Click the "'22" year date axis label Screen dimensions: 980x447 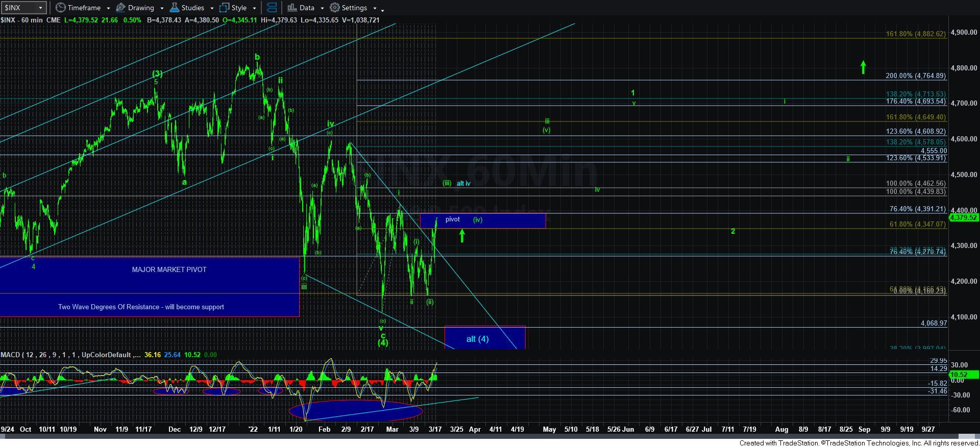pos(253,429)
